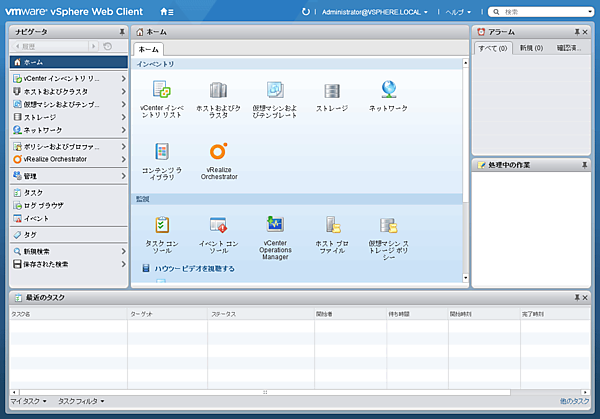600x419 pixels.
Task: Open the タスク コンソール monitoring icon
Action: tap(161, 225)
